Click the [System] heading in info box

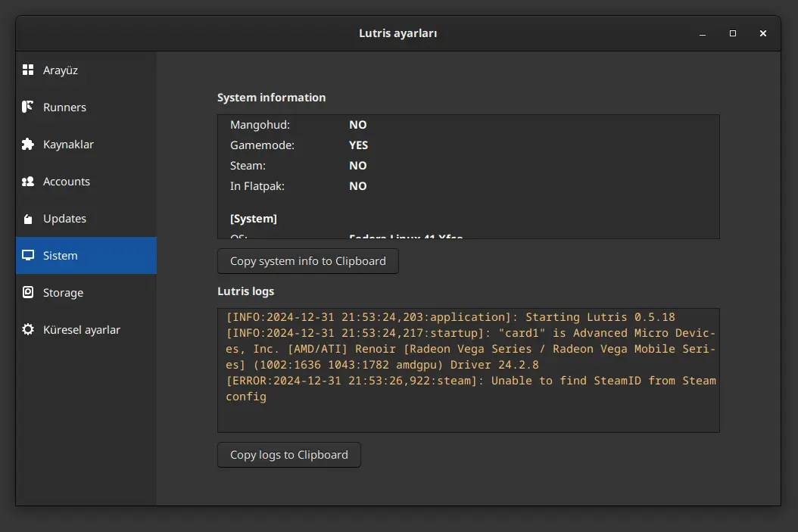click(x=254, y=219)
